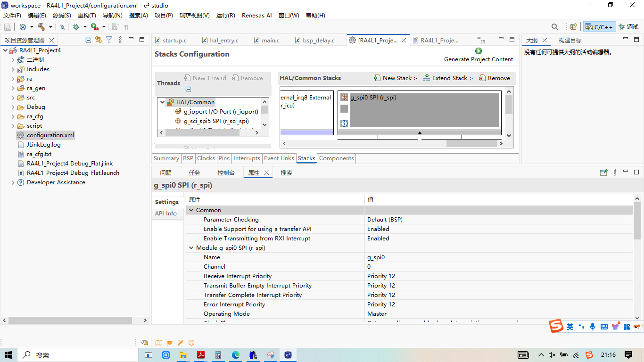644x362 pixels.
Task: Open project explorer view menu dots
Action: 120,40
